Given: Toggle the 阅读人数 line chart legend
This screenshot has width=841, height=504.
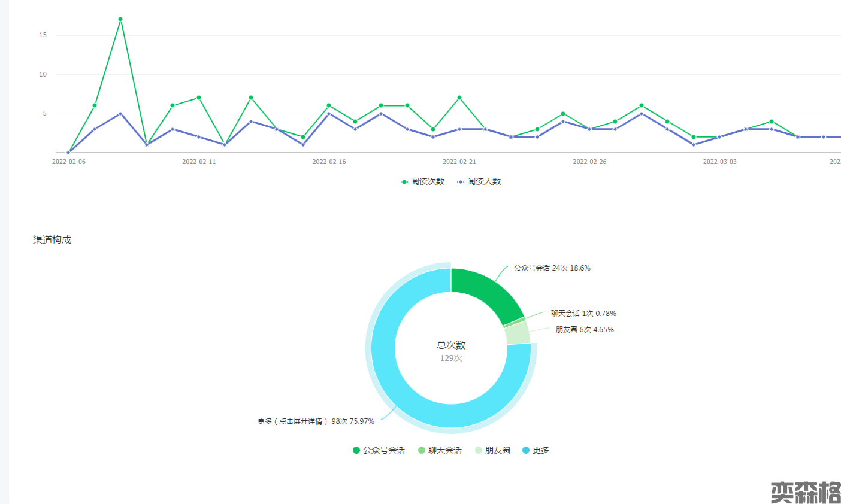Looking at the screenshot, I should pyautogui.click(x=479, y=181).
